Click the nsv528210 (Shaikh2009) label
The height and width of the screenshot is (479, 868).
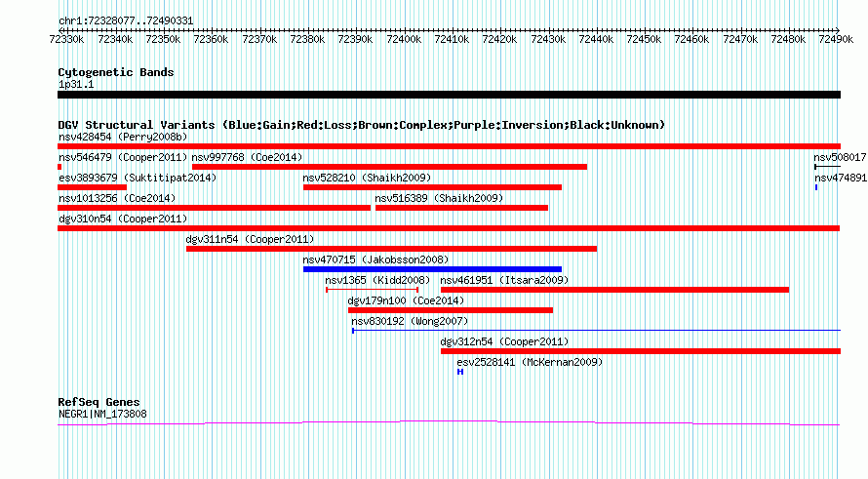pos(367,178)
